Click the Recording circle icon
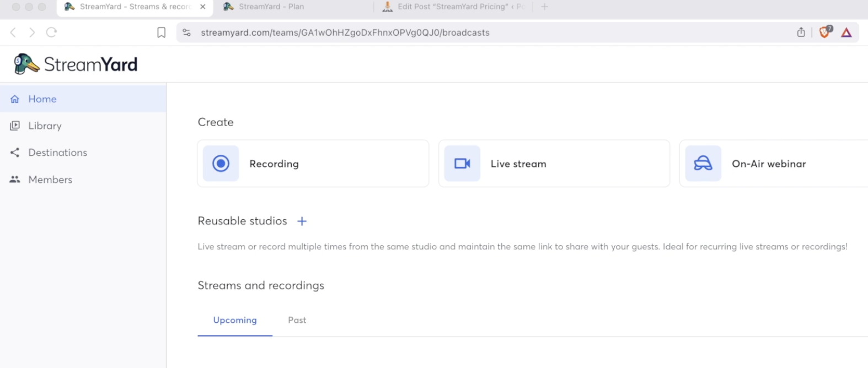This screenshot has height=368, width=868. tap(221, 164)
